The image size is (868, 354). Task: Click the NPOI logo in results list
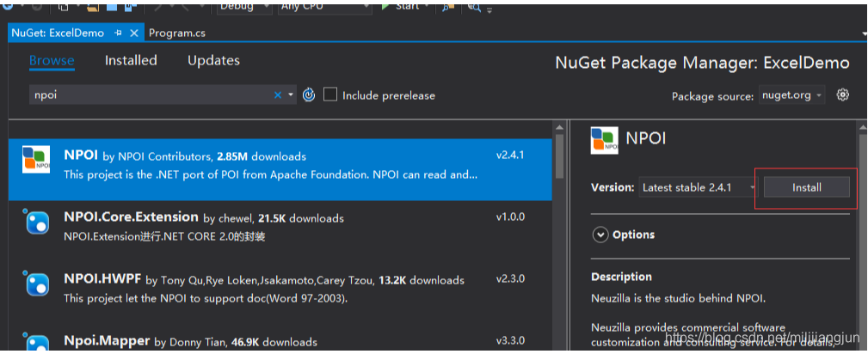pyautogui.click(x=36, y=159)
